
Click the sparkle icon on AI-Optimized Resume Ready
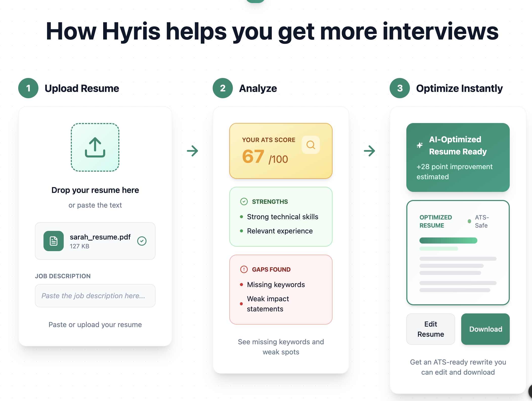coord(419,145)
